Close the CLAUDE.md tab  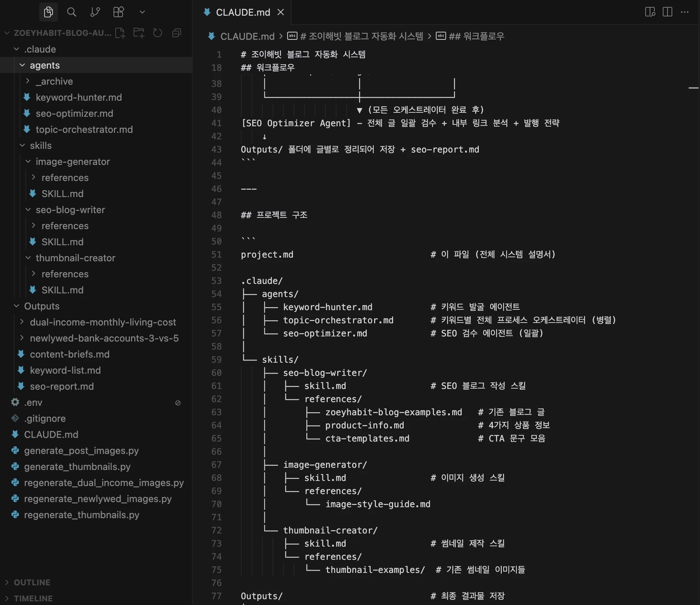point(281,12)
